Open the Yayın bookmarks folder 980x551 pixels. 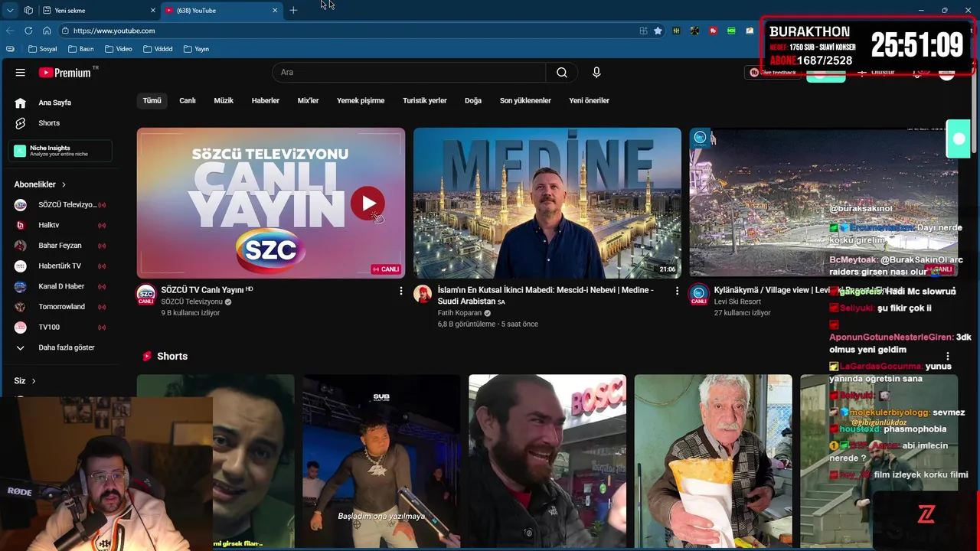point(197,49)
